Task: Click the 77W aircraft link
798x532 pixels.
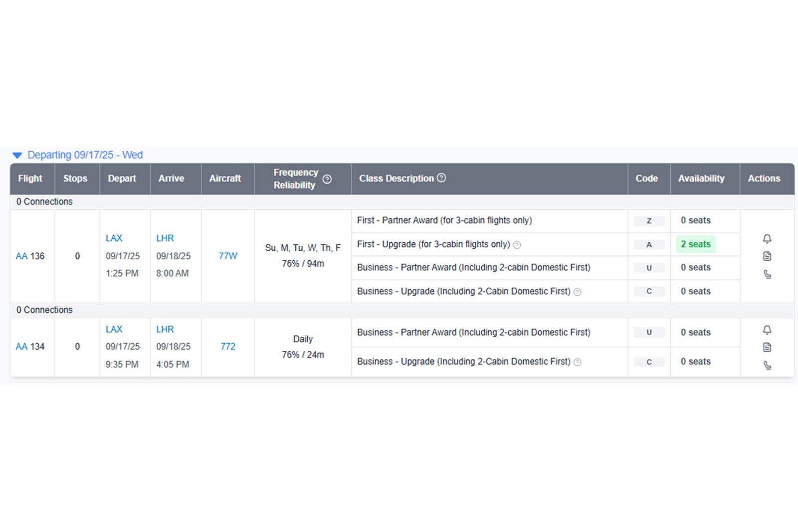Action: tap(228, 256)
